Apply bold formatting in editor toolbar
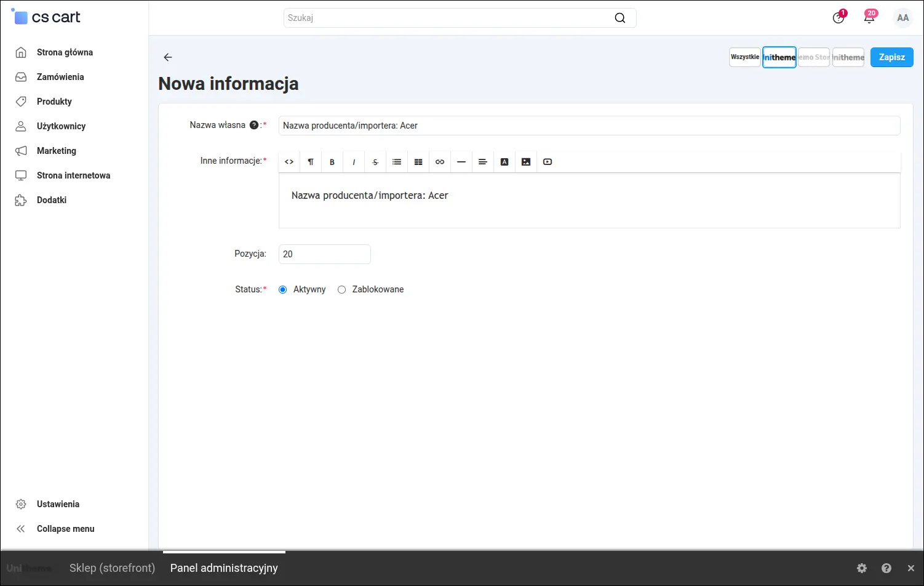Viewport: 924px width, 586px height. coord(332,162)
